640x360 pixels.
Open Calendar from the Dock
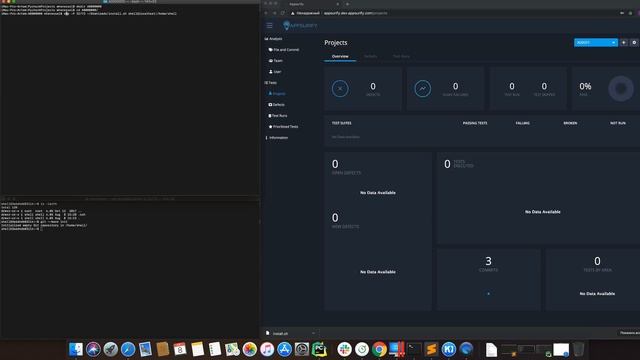180,349
